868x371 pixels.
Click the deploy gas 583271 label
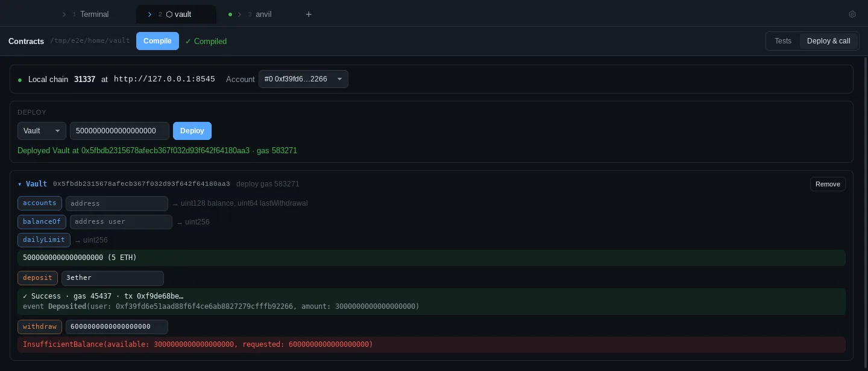[268, 184]
